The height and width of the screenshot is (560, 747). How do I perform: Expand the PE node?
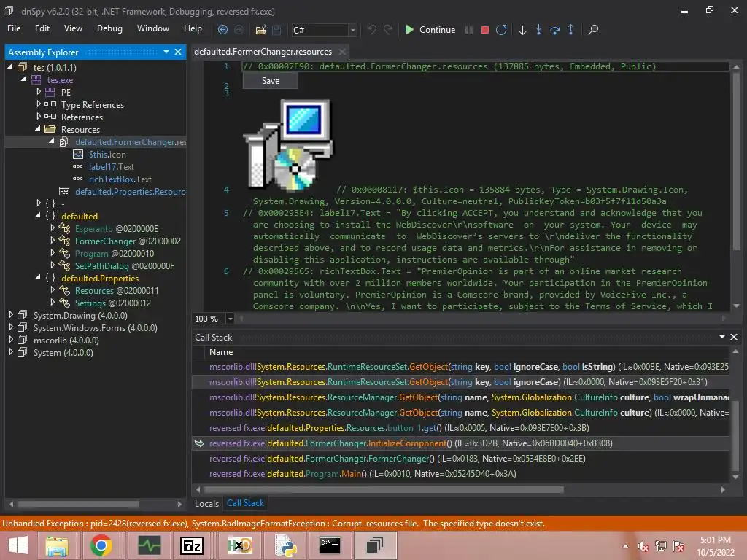pos(39,91)
